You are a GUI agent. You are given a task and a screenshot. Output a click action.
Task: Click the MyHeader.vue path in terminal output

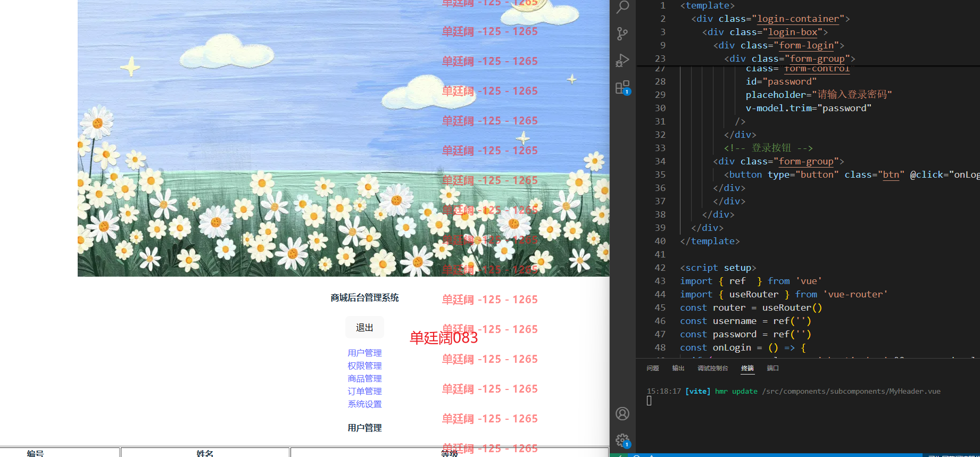click(x=851, y=391)
